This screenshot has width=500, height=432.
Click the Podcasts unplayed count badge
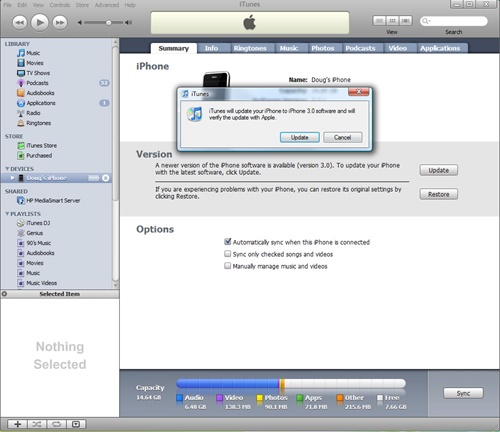click(104, 83)
